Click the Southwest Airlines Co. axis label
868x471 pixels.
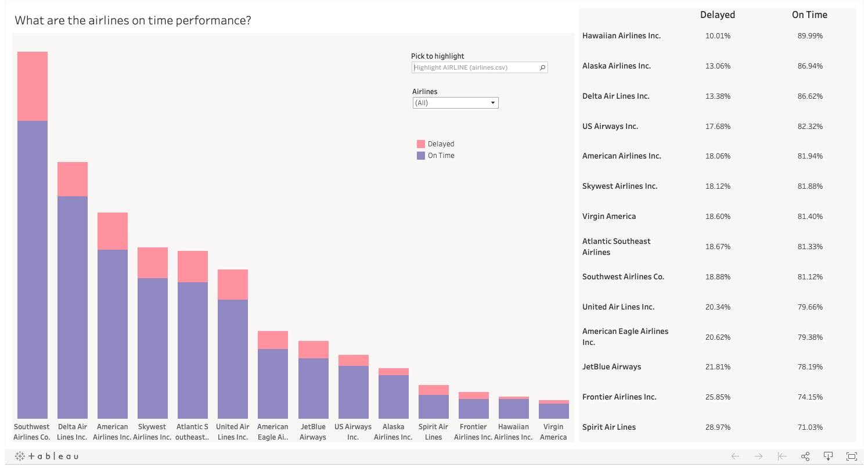pos(33,432)
